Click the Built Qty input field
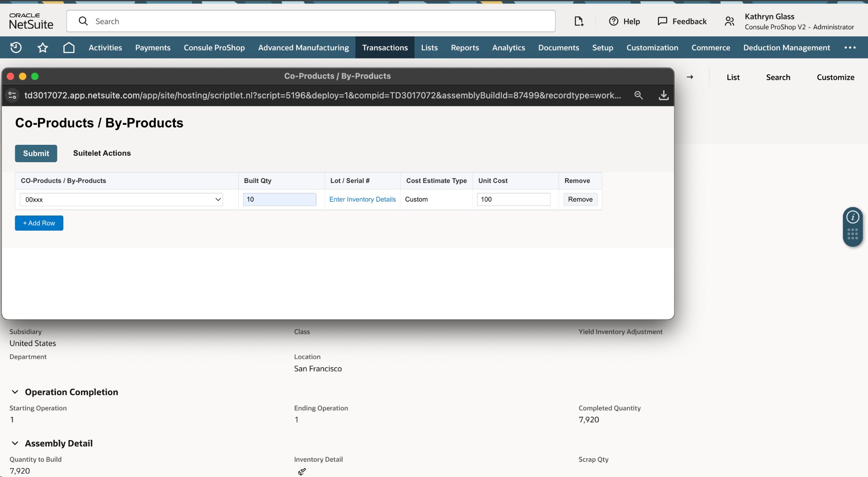This screenshot has width=868, height=477. [279, 199]
